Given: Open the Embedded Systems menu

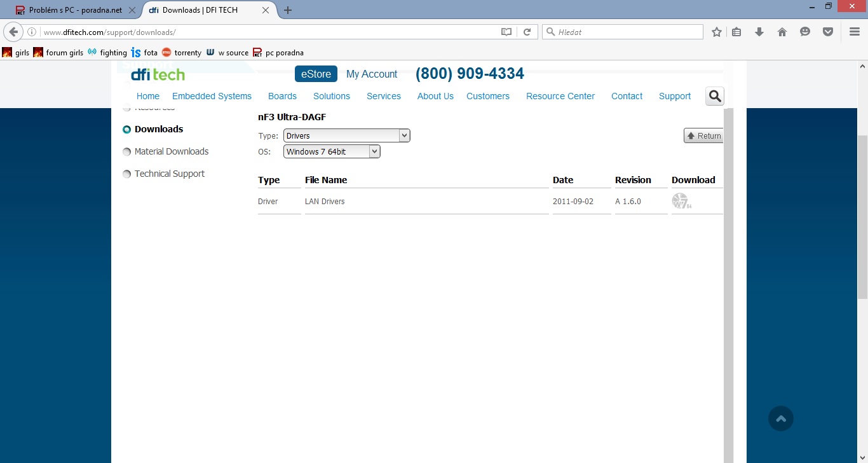Looking at the screenshot, I should click(x=212, y=96).
